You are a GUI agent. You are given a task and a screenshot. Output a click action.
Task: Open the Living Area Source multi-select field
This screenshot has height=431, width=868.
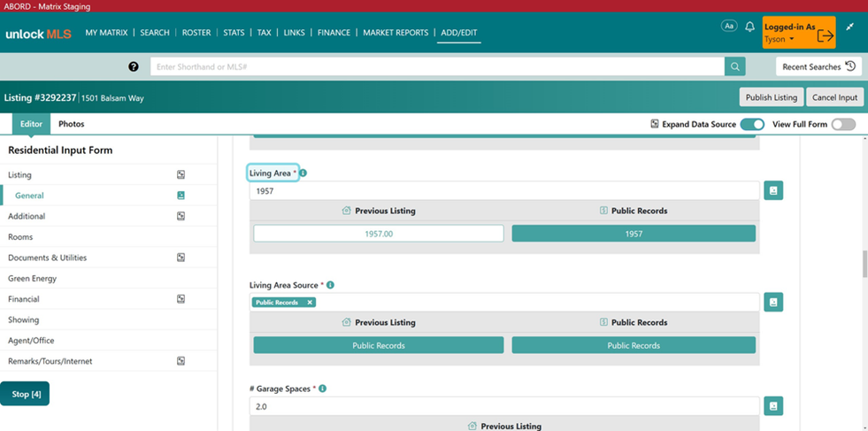tap(504, 303)
